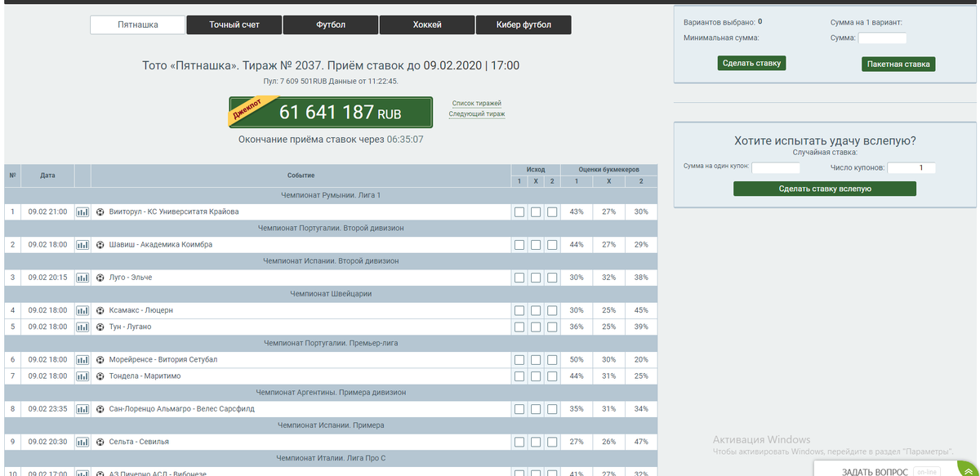Click match name Ксамакс - Люцерн

[140, 310]
